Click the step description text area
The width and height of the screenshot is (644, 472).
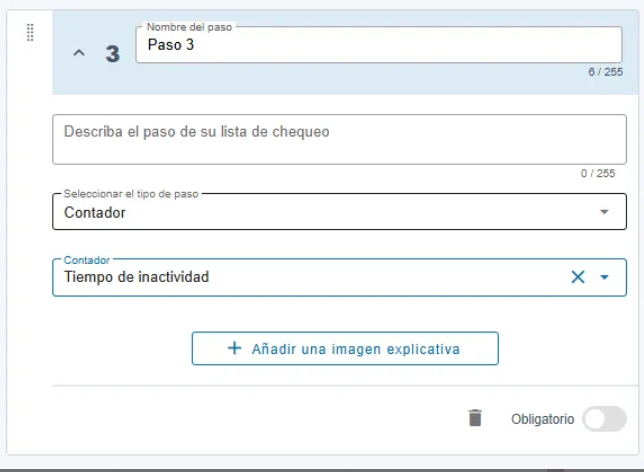pos(339,140)
